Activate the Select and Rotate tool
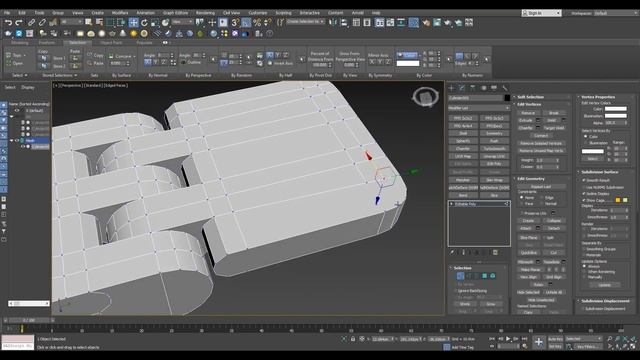The height and width of the screenshot is (360, 640). pos(144,22)
